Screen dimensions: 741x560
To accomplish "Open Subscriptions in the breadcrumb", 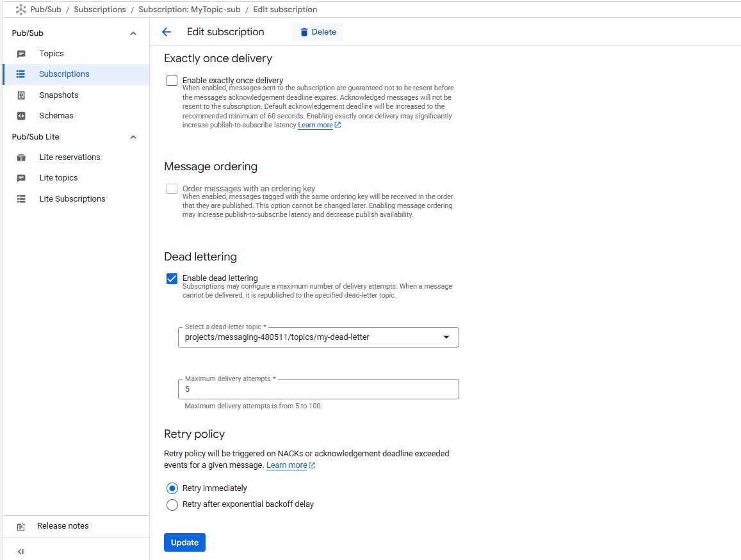I will tap(99, 10).
